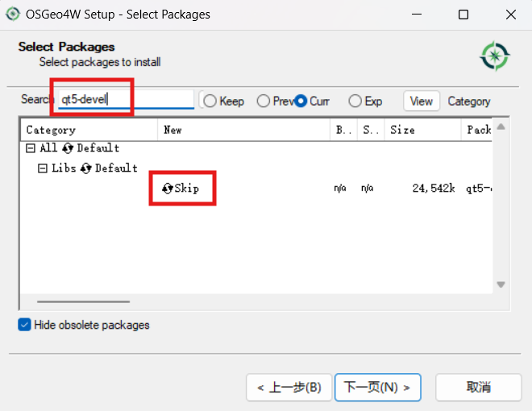
Task: Close the OSGeo4W Setup window
Action: (x=511, y=15)
